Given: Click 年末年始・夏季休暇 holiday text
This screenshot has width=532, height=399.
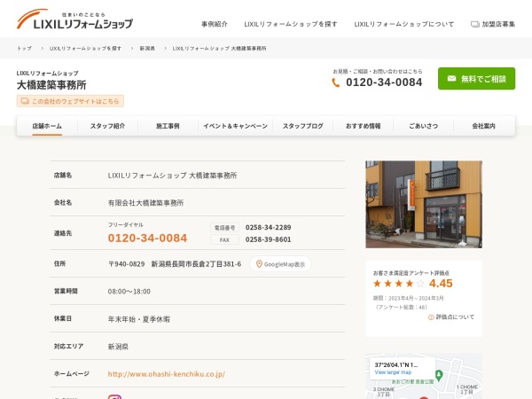Looking at the screenshot, I should click(x=139, y=319).
